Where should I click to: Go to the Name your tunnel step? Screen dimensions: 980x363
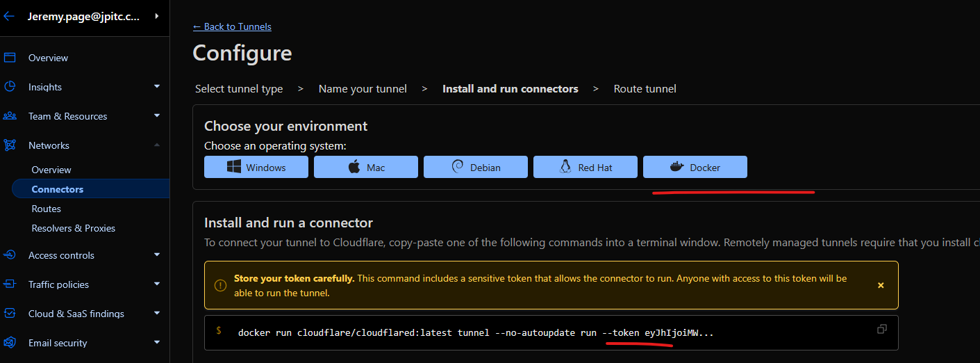pos(363,89)
